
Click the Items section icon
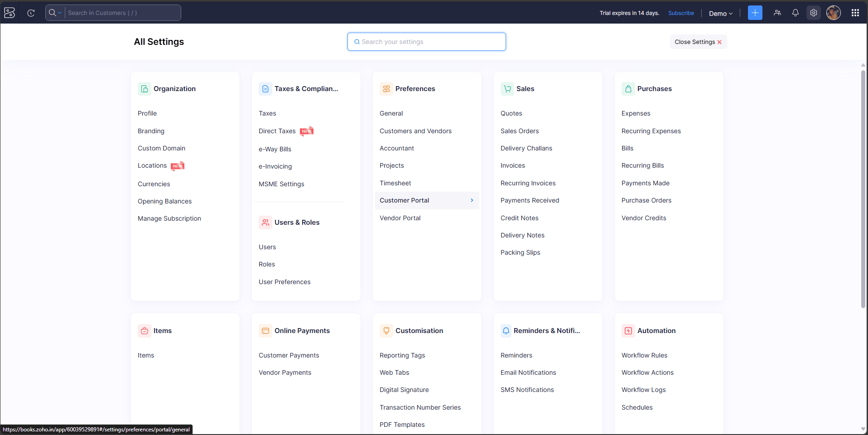[x=145, y=331]
